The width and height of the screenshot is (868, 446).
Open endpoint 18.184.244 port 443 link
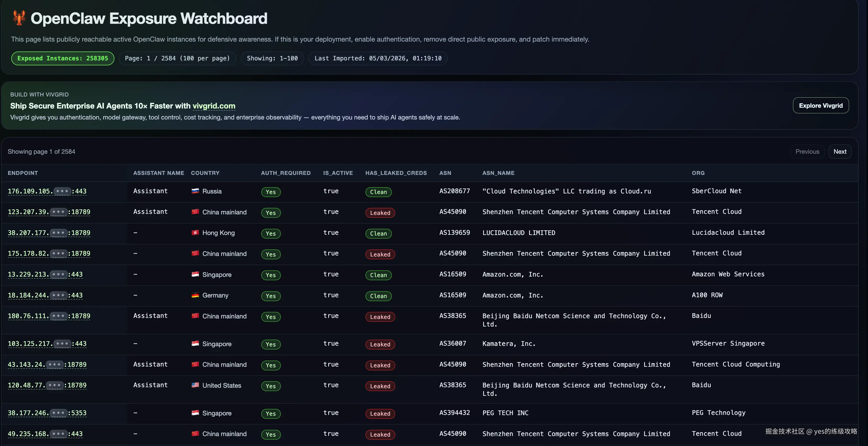pyautogui.click(x=45, y=295)
